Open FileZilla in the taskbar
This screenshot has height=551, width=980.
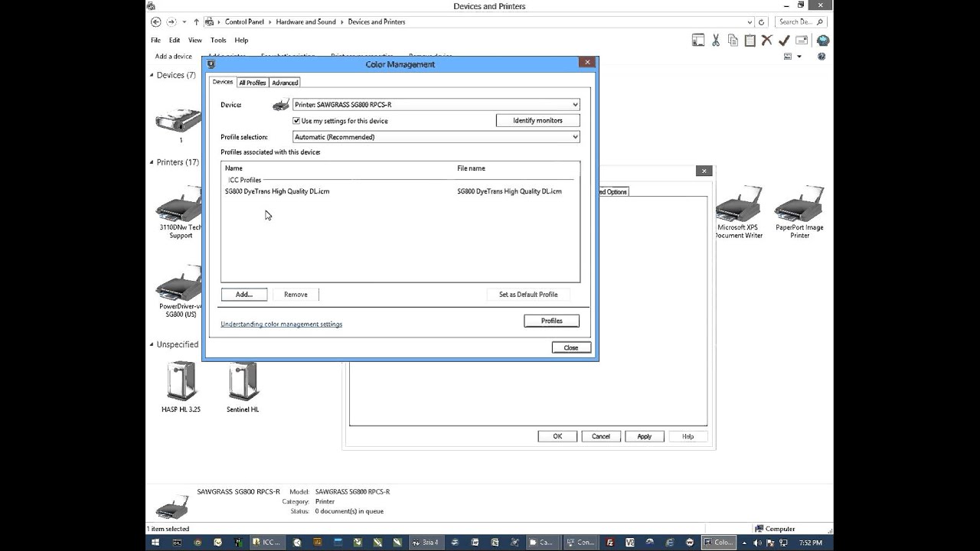click(x=610, y=543)
